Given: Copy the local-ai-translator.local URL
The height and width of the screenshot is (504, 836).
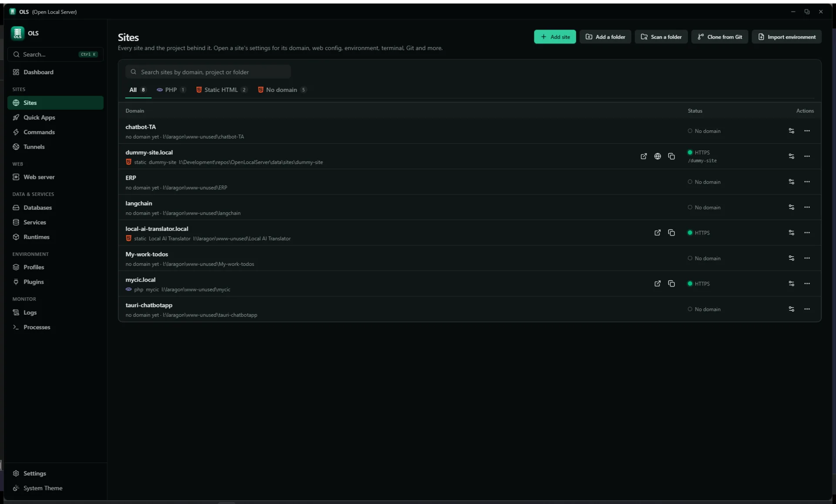Looking at the screenshot, I should pos(671,233).
